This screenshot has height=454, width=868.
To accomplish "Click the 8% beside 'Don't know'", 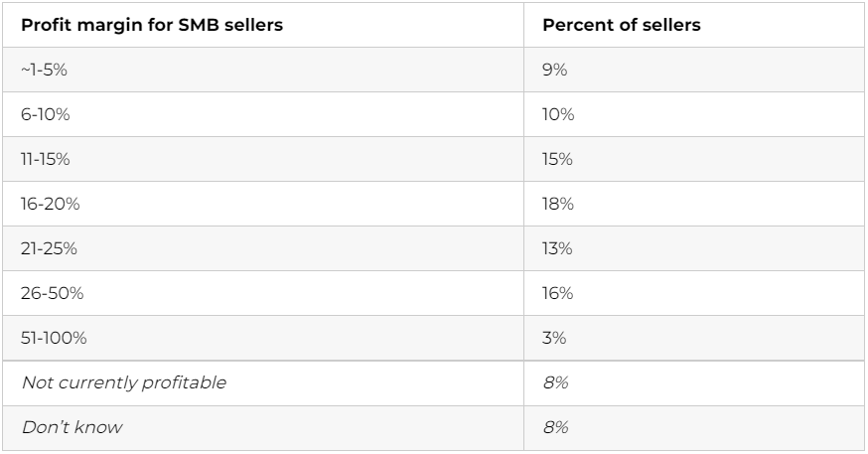I will (554, 428).
